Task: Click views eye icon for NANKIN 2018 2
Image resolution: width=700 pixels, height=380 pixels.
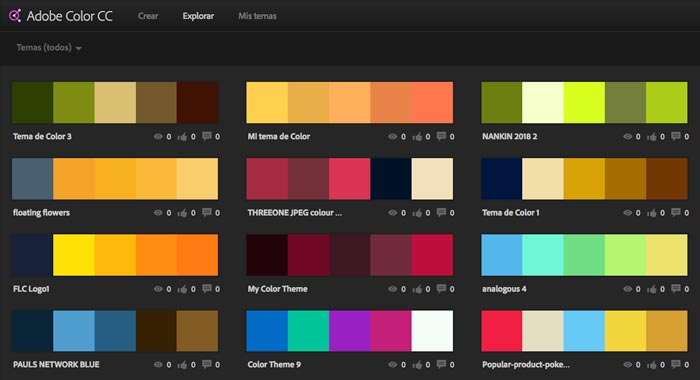Action: click(x=627, y=137)
